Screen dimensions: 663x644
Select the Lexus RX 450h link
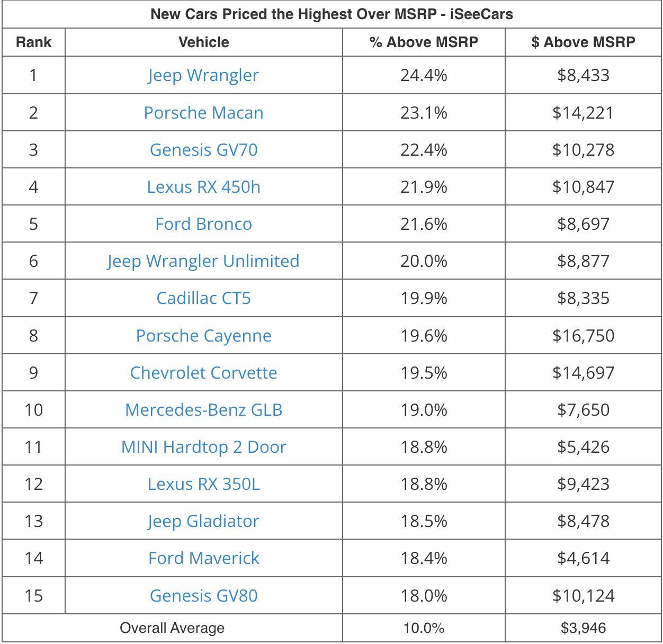(x=203, y=187)
